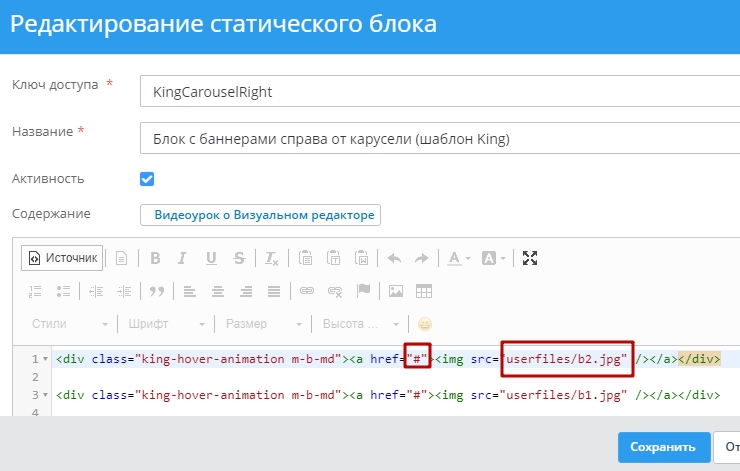Click the Ключ доступа input field
The image size is (740, 471).
(x=440, y=91)
